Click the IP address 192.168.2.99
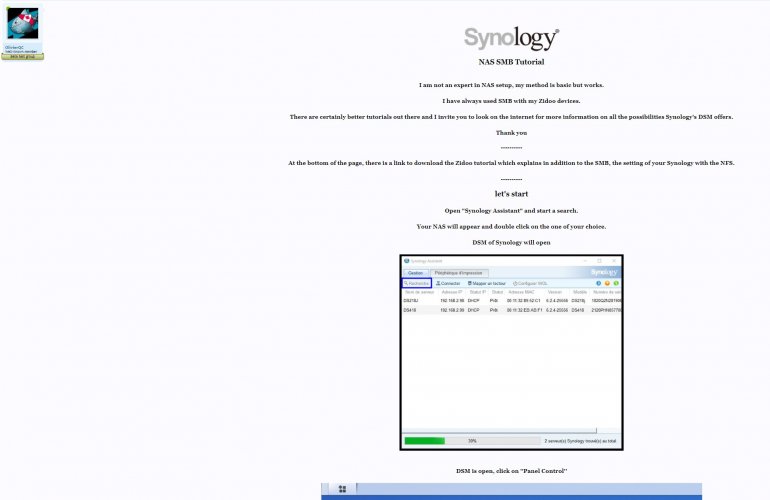Image resolution: width=770 pixels, height=500 pixels. coord(452,310)
